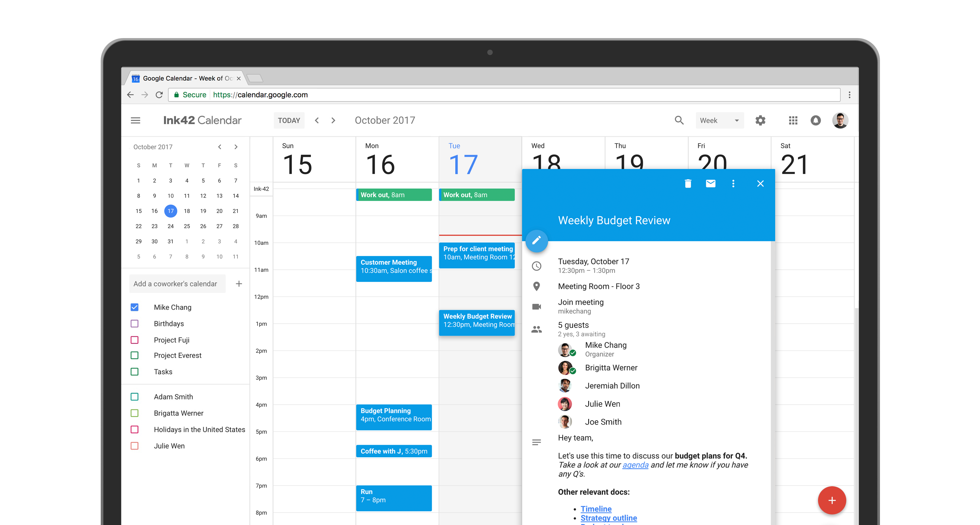Click the three-dot more options icon
This screenshot has height=525, width=980.
pyautogui.click(x=732, y=183)
